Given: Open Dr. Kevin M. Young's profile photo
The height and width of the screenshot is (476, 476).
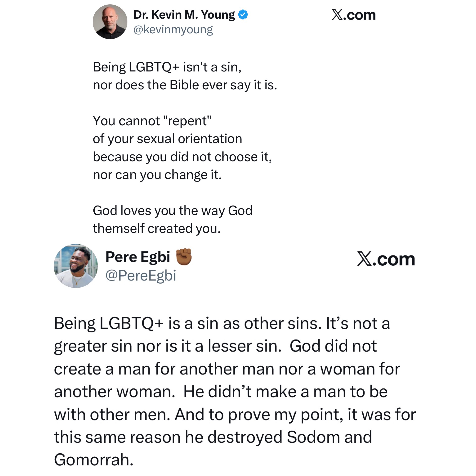Looking at the screenshot, I should (110, 22).
